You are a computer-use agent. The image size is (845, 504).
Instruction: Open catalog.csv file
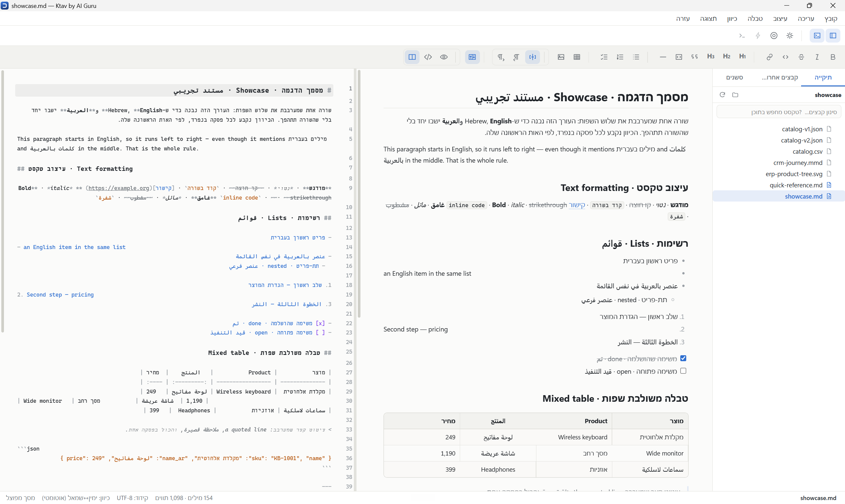(778, 151)
